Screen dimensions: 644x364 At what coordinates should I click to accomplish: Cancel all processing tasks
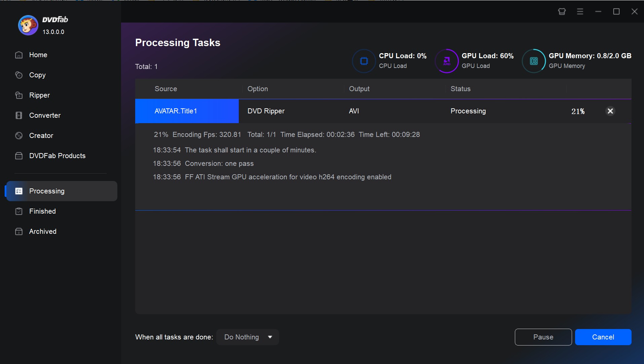point(603,337)
